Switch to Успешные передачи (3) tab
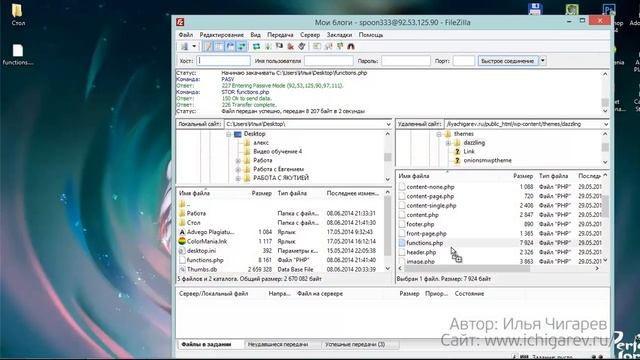 tap(355, 344)
